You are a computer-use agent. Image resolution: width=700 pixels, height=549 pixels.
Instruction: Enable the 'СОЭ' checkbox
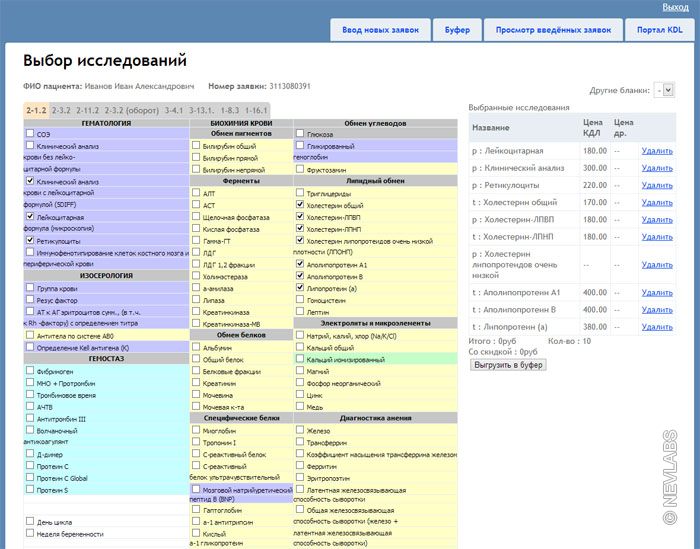(x=30, y=133)
